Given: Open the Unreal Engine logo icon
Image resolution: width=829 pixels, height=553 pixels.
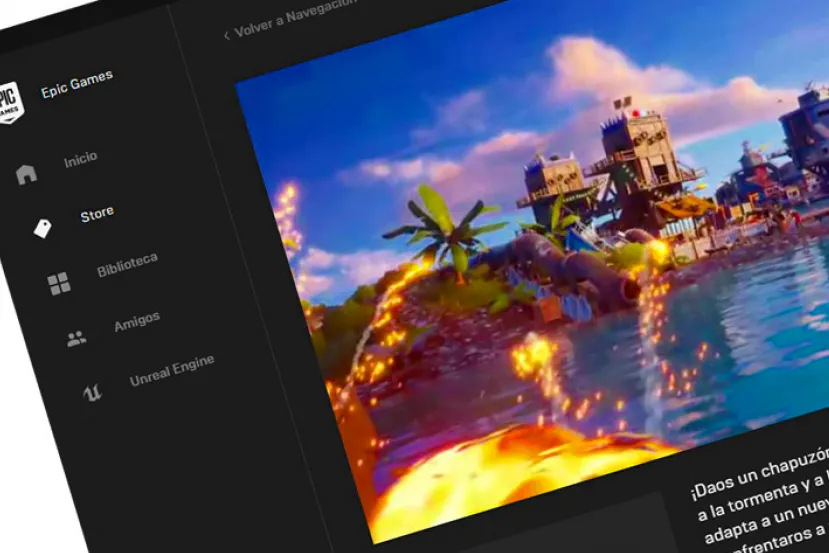Looking at the screenshot, I should 92,393.
